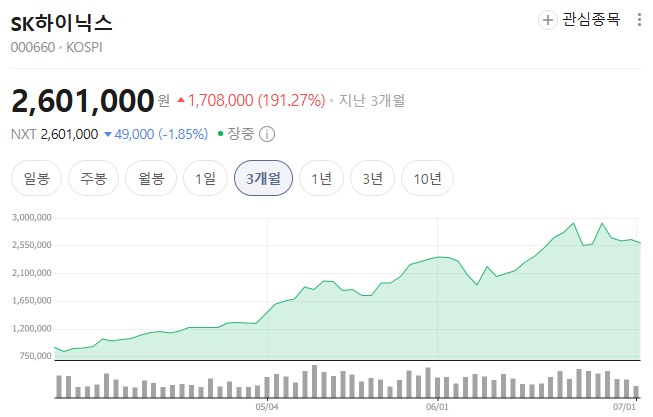
Task: Click the SK하이닉스 stock title
Action: pos(62,23)
